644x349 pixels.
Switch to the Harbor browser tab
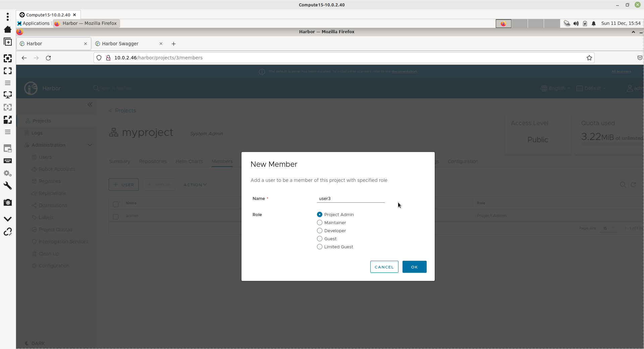50,44
